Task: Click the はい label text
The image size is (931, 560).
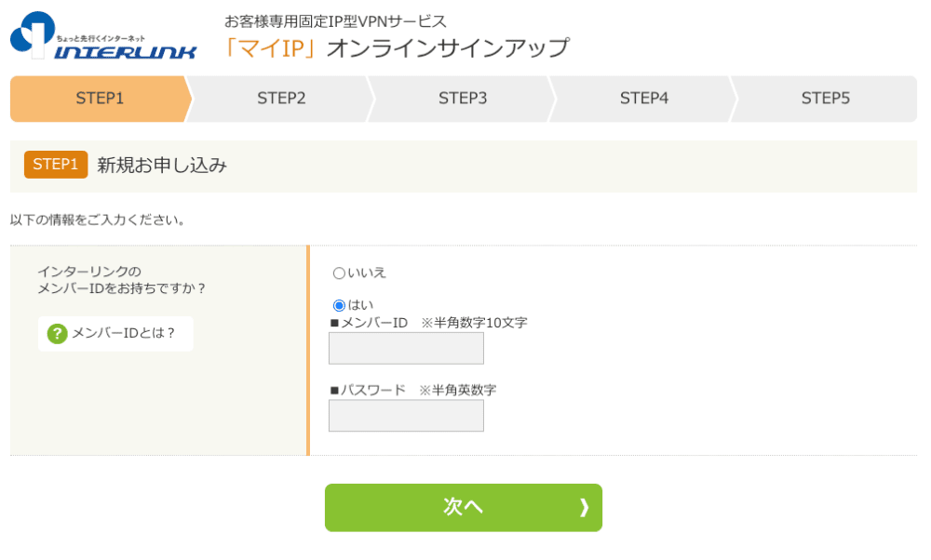Action: (x=360, y=305)
